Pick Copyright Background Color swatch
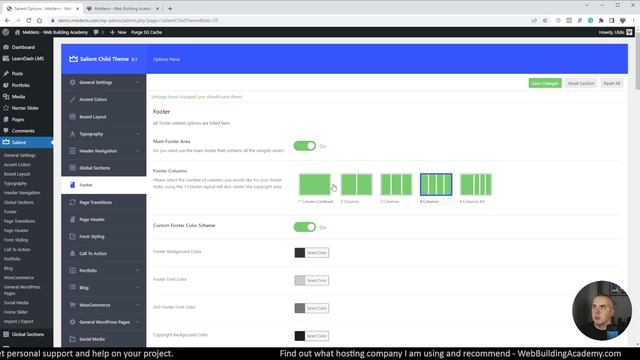640x360 pixels. (x=300, y=336)
